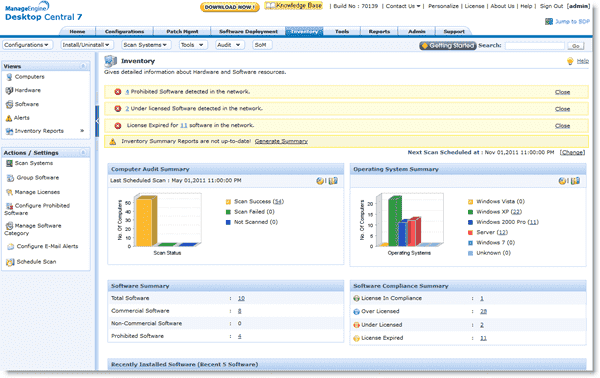Click the Download Now button

click(230, 7)
